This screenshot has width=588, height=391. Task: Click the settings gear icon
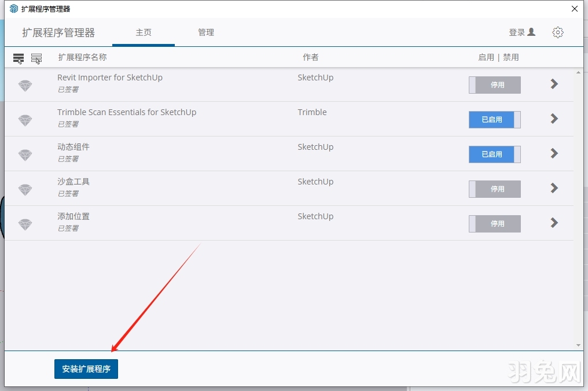pyautogui.click(x=557, y=32)
